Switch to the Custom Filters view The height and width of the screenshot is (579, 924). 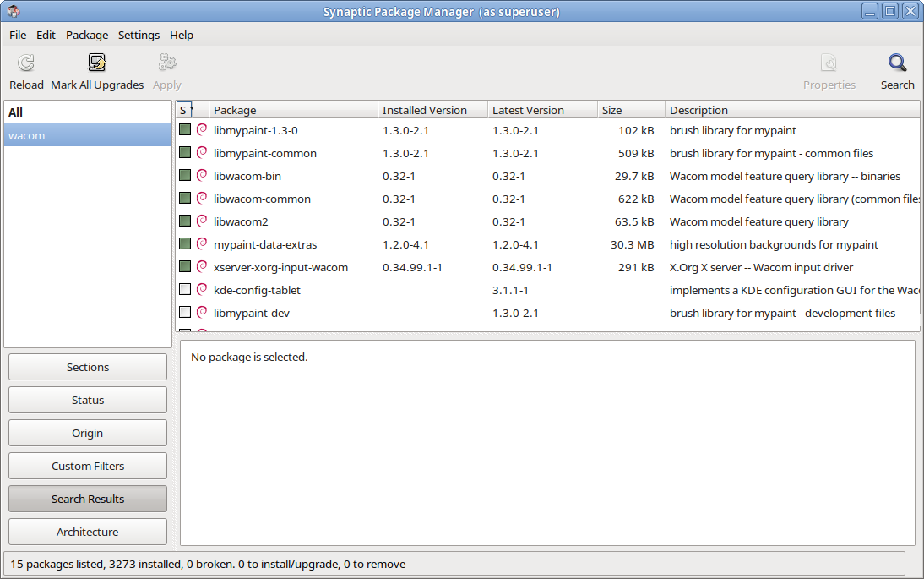[x=88, y=466]
